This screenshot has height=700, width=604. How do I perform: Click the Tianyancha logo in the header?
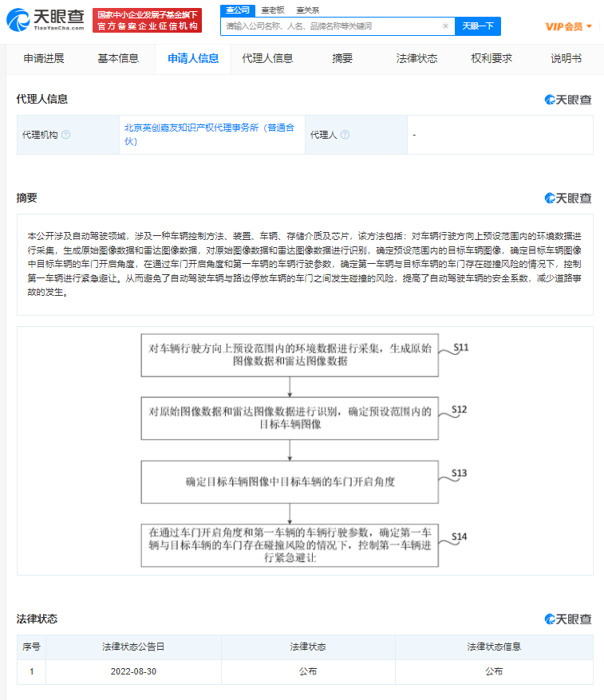[x=45, y=20]
